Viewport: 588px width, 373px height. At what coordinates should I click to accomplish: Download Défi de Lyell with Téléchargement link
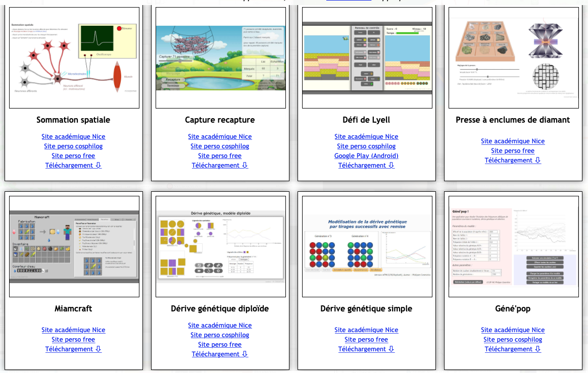pyautogui.click(x=366, y=166)
